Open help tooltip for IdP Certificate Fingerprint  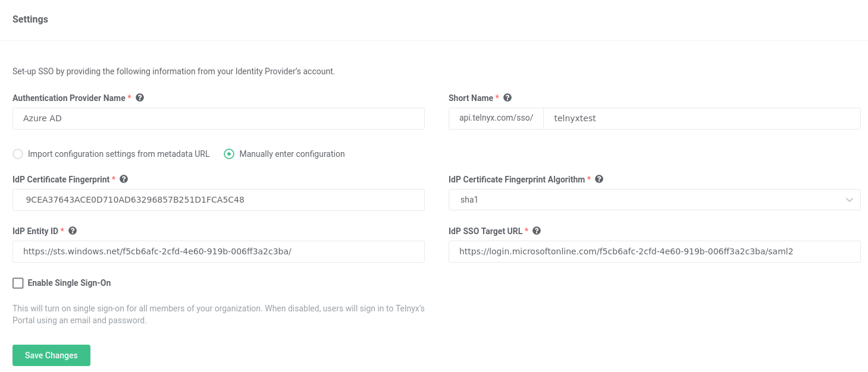[124, 179]
